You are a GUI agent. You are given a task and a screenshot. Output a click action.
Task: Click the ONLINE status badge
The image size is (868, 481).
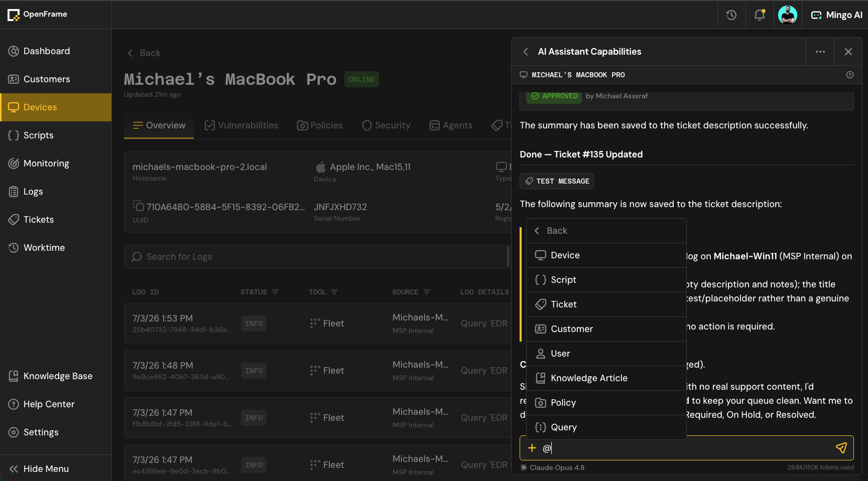tap(361, 79)
